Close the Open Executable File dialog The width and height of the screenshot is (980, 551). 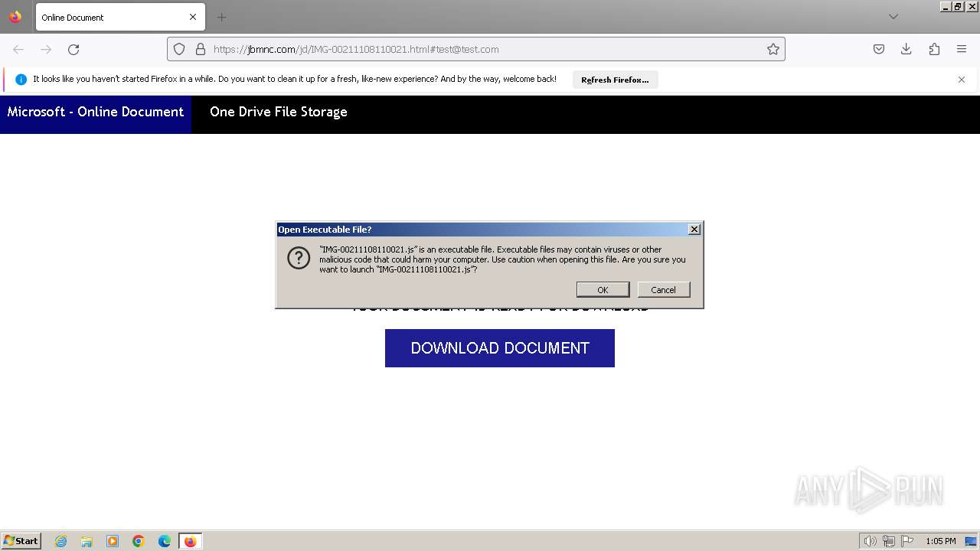[694, 230]
